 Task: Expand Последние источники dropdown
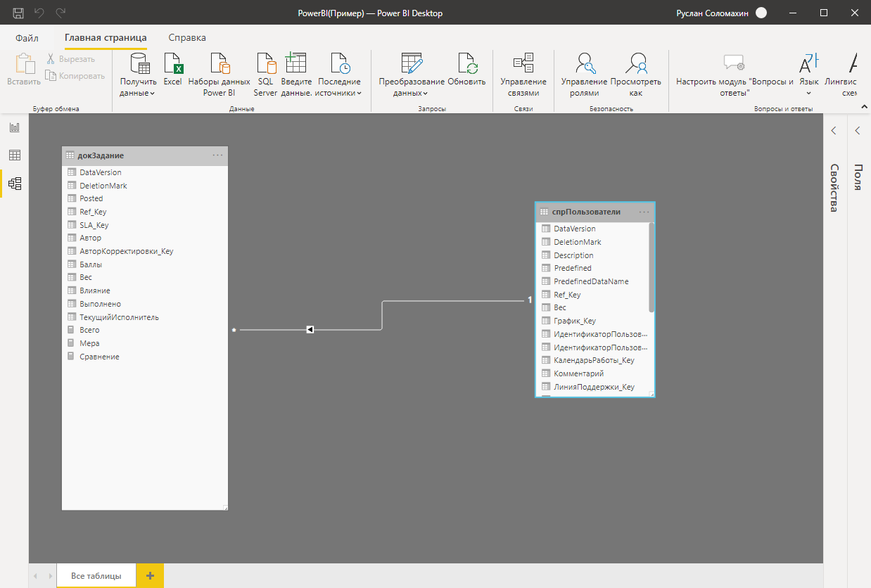pos(359,93)
